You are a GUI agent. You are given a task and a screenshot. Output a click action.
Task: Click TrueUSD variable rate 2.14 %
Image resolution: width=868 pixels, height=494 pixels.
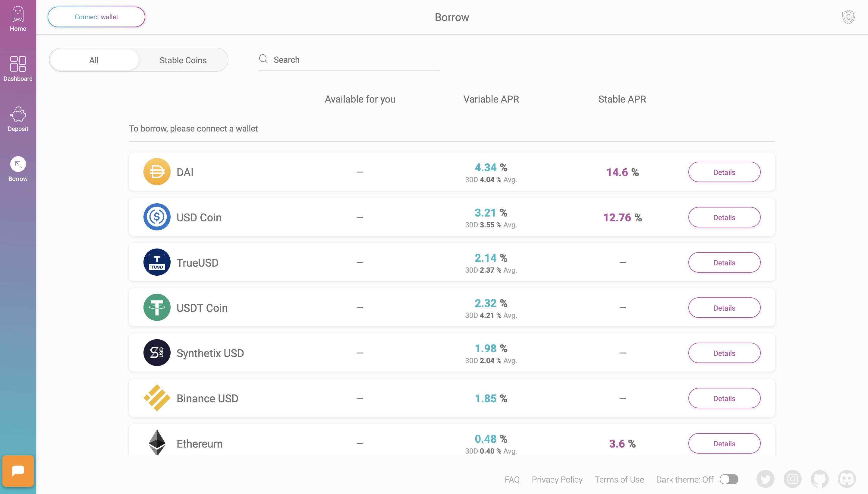[x=491, y=258]
